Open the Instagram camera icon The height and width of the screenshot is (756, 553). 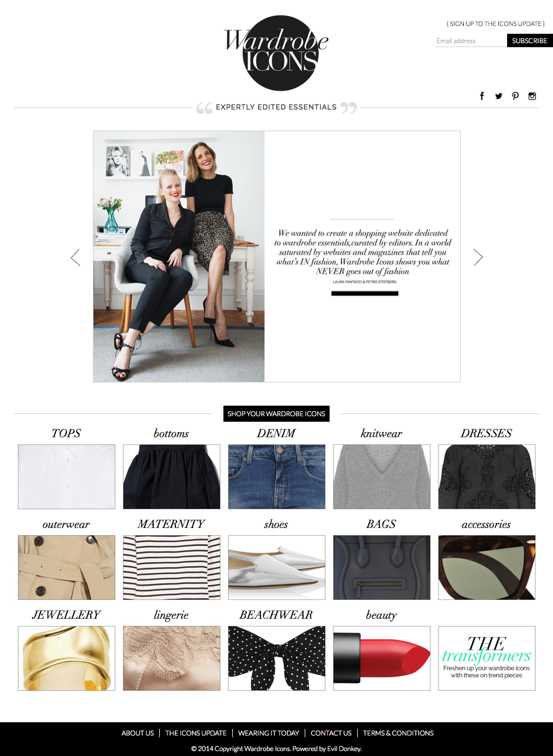pyautogui.click(x=532, y=96)
